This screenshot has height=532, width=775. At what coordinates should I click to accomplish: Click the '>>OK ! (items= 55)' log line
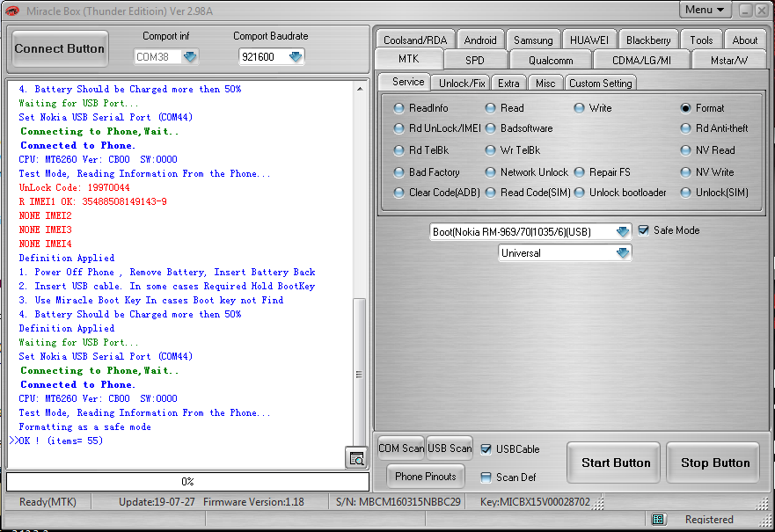click(56, 441)
